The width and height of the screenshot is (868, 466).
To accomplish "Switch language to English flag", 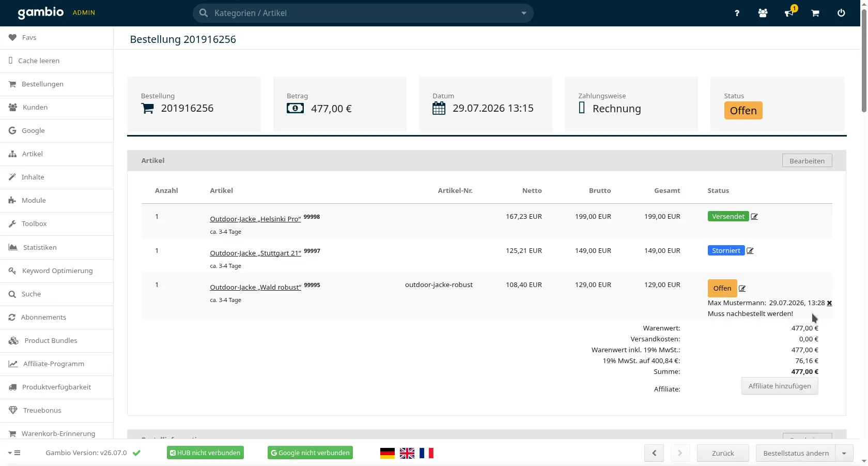I will (x=407, y=453).
